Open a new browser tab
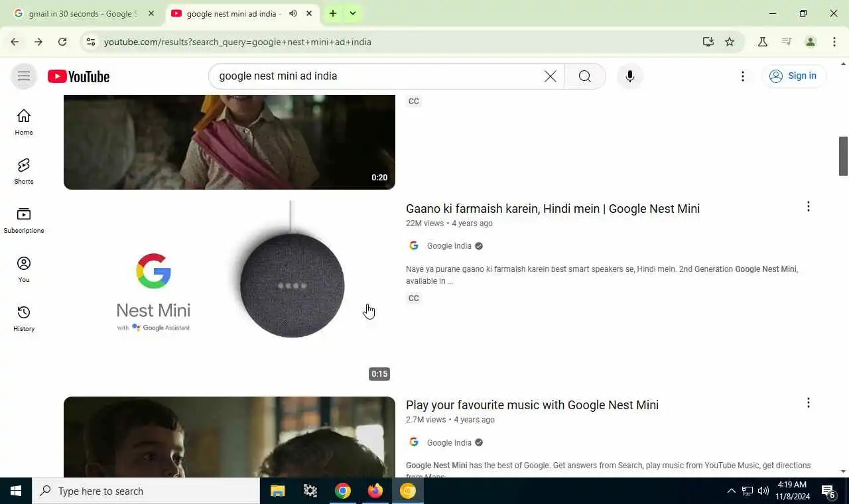Image resolution: width=849 pixels, height=504 pixels. tap(333, 13)
